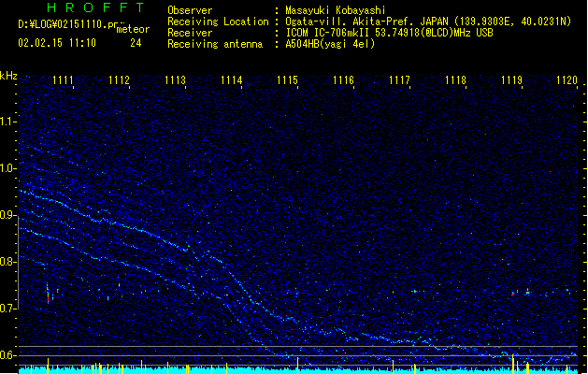The height and width of the screenshot is (374, 588).
Task: Click the 1119 time axis marker
Action: click(x=512, y=80)
